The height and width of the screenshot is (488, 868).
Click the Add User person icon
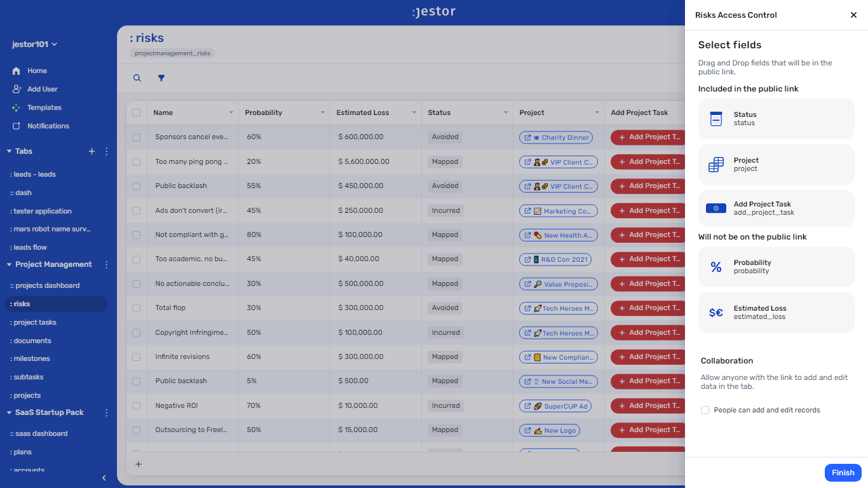pos(17,89)
